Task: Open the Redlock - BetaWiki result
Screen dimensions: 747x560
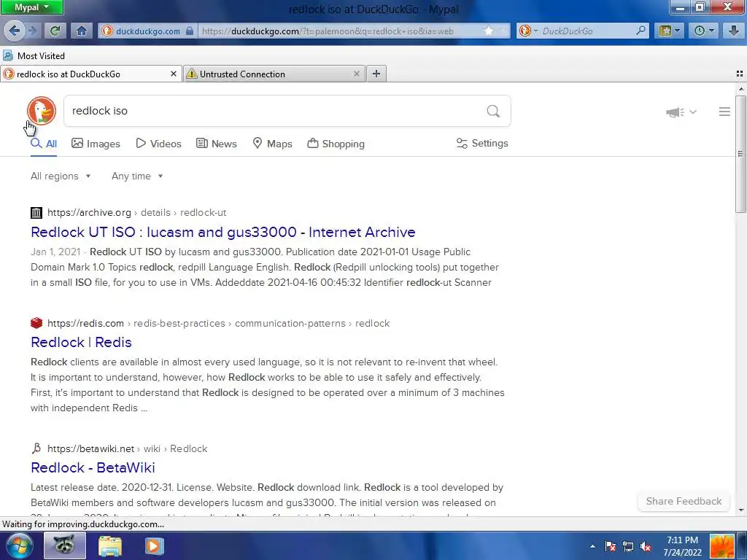Action: pos(93,467)
